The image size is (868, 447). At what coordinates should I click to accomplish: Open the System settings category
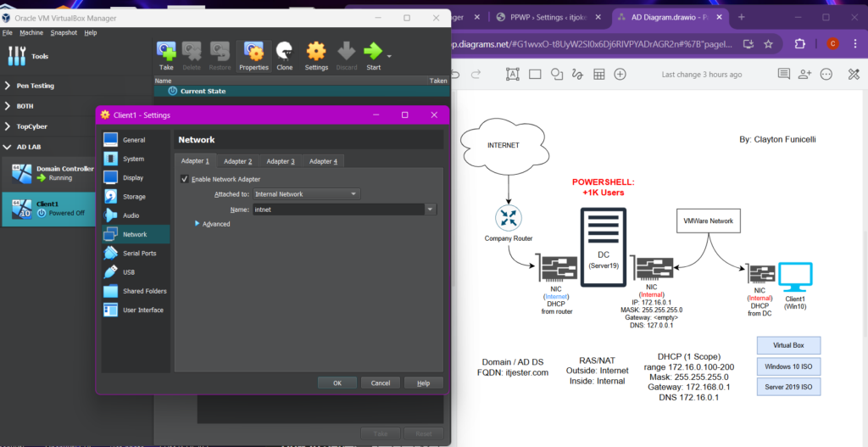[x=135, y=159]
